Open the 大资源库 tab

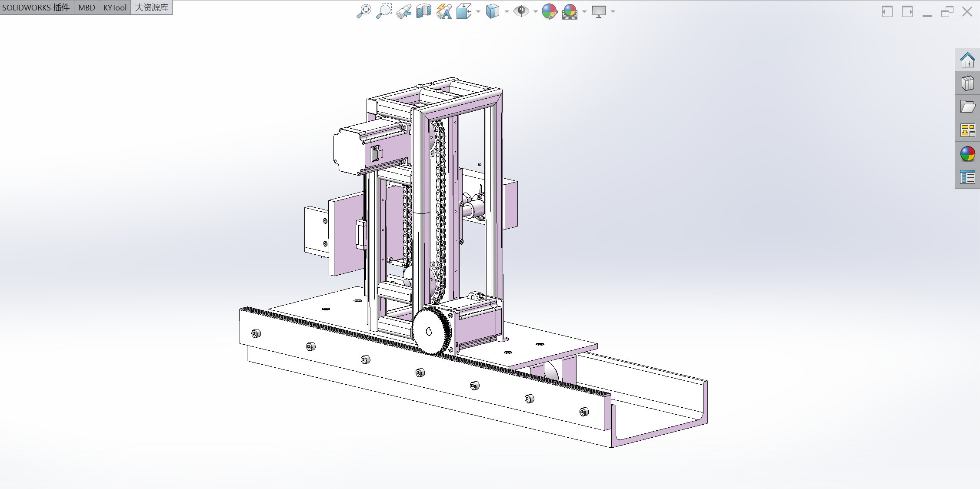click(151, 7)
